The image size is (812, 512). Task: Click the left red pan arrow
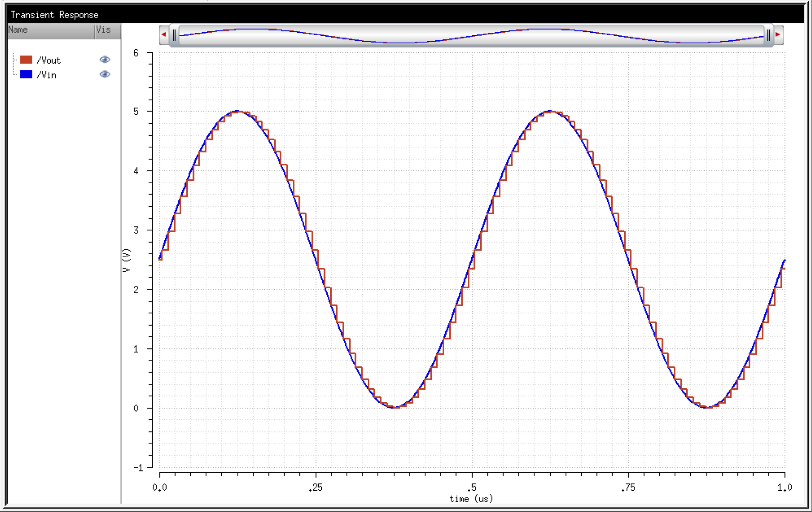tap(164, 34)
